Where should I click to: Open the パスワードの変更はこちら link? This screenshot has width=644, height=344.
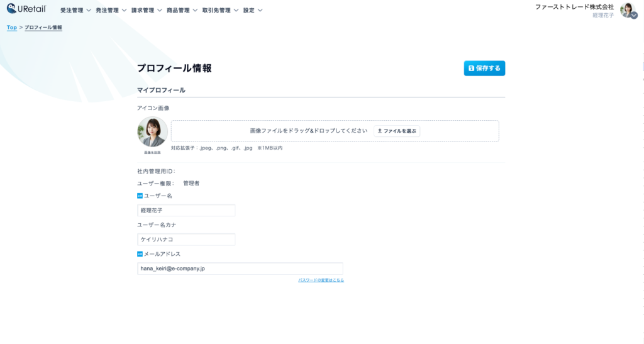(x=321, y=280)
